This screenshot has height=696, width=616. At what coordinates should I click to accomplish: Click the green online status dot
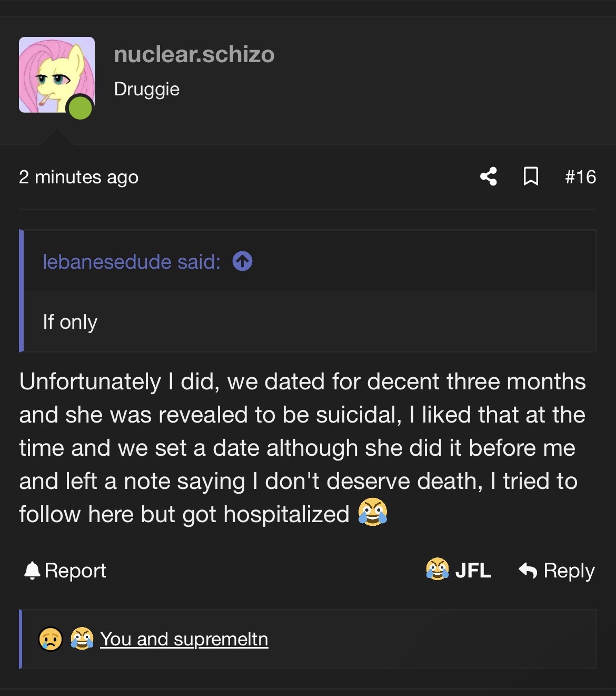(x=80, y=107)
